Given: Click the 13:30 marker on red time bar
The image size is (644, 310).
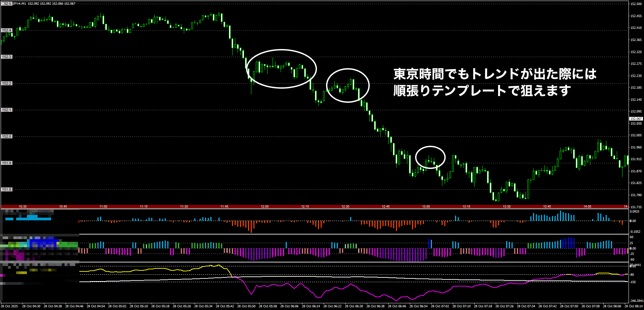Looking at the screenshot, I should pyautogui.click(x=507, y=207).
